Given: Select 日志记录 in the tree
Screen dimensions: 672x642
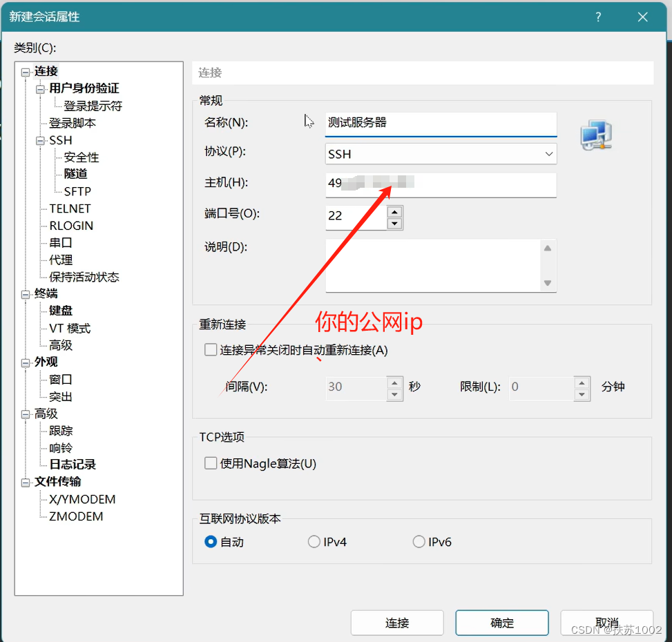Looking at the screenshot, I should tap(73, 465).
